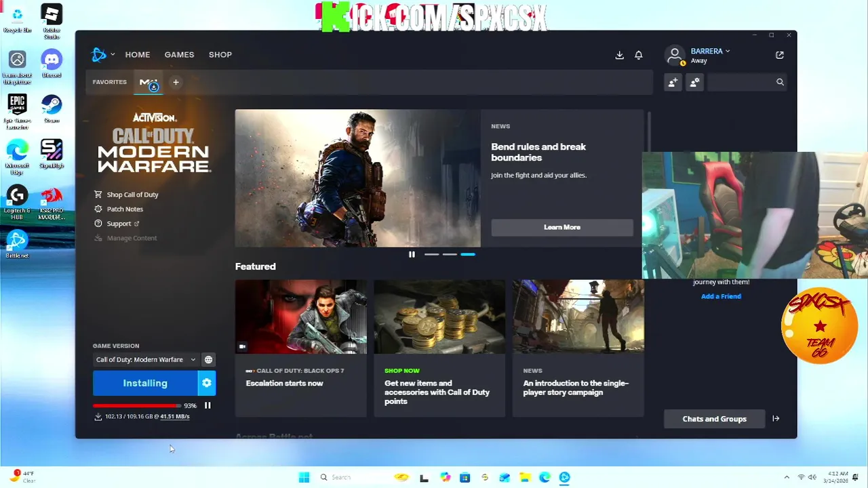Open Battle.net desktop shortcut

pos(17,244)
